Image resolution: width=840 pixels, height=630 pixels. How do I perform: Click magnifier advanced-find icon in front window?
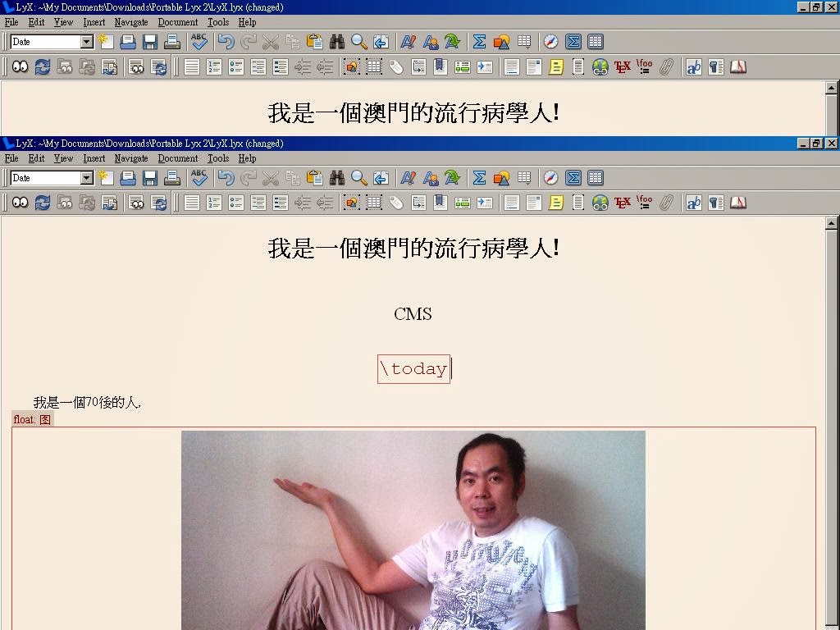tap(359, 178)
